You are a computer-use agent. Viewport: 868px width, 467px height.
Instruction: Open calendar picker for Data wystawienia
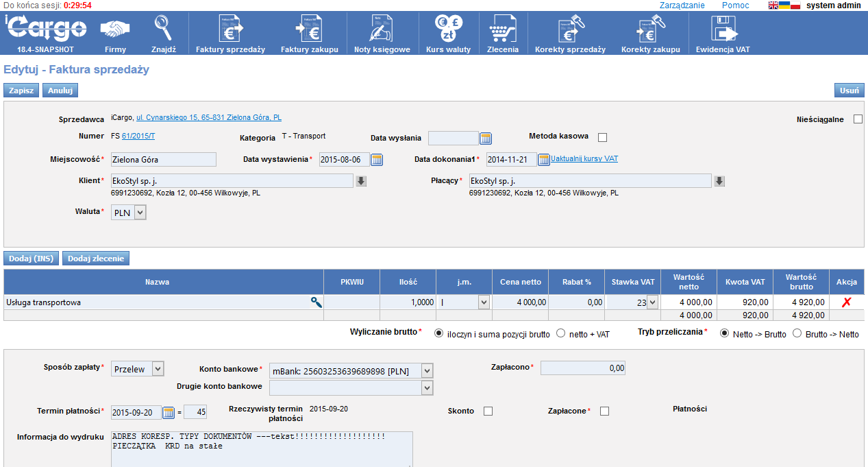pos(377,160)
